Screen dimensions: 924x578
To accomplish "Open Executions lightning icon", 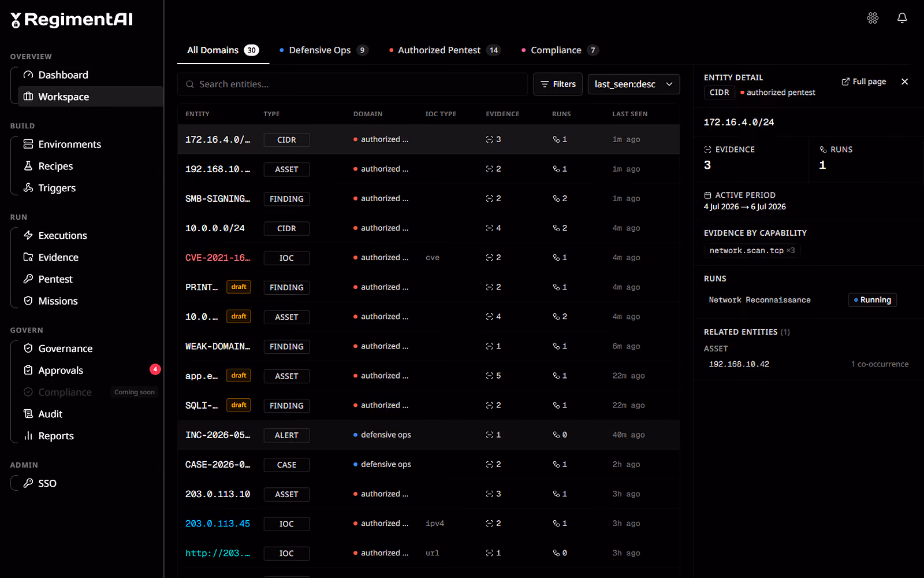I will coord(28,235).
